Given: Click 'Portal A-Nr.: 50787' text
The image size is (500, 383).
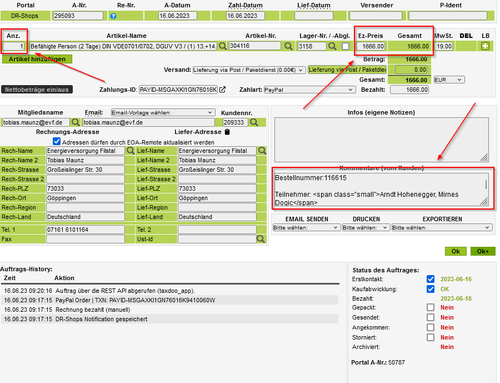Looking at the screenshot, I should pos(378,362).
